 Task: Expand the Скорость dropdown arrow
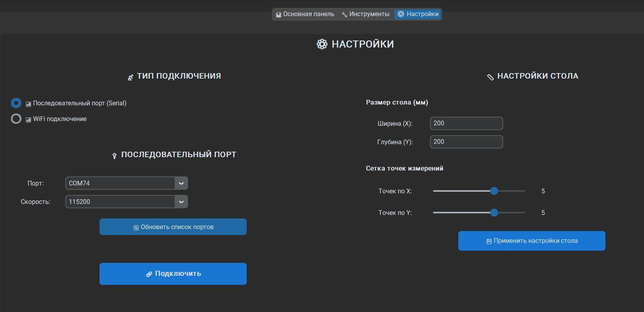point(181,202)
